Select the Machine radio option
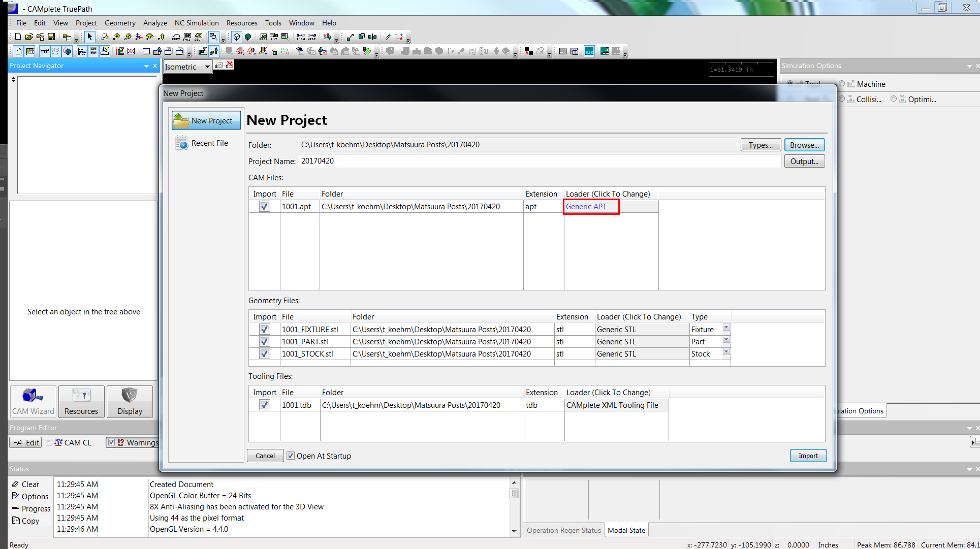The image size is (980, 549). [x=842, y=84]
